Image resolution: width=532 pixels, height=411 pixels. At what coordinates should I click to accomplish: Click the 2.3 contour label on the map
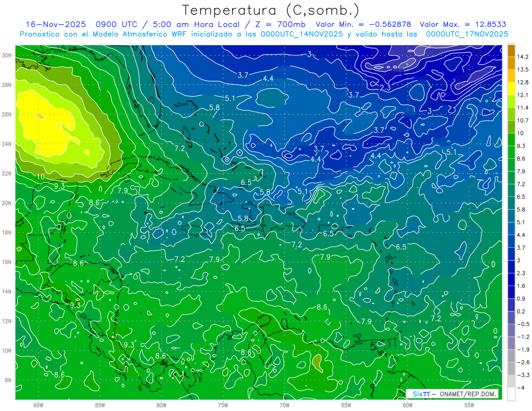point(385,88)
